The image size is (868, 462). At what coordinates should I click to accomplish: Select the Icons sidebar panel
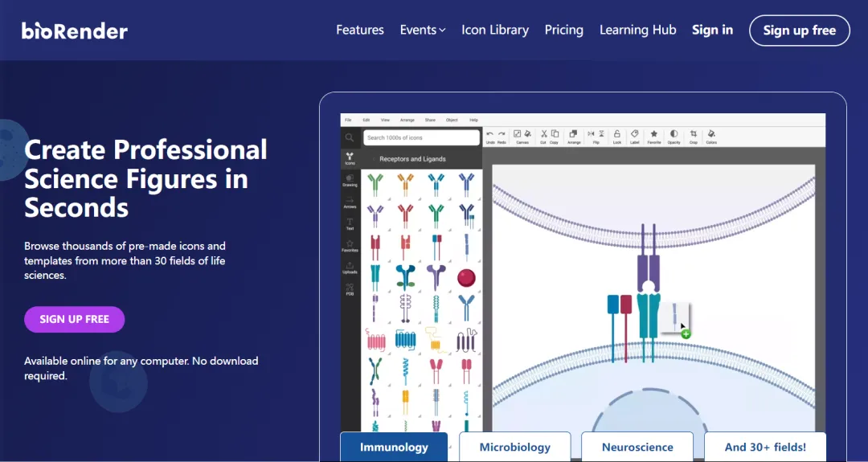click(x=350, y=159)
